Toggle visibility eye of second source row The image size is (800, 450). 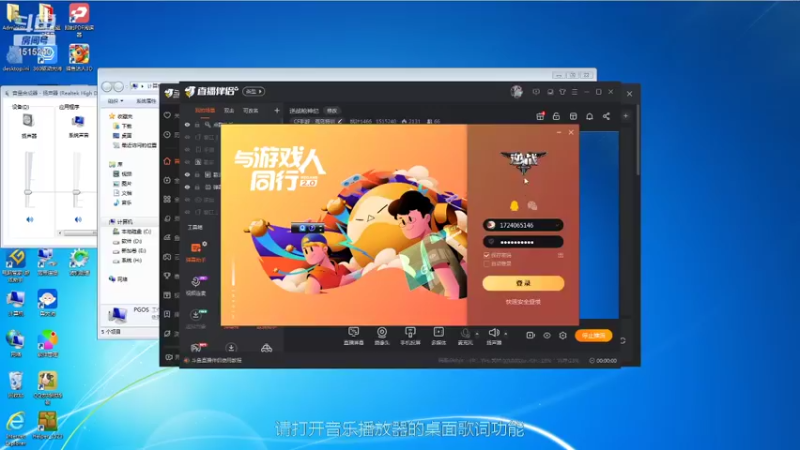(187, 137)
